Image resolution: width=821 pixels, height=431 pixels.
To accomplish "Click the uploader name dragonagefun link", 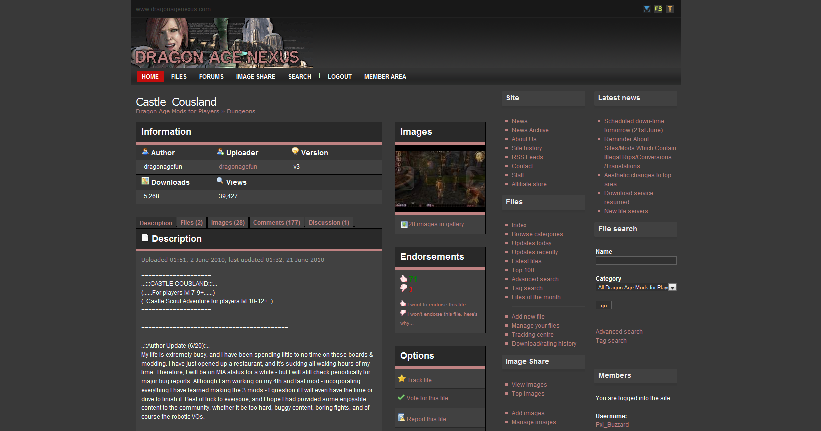I will tap(238, 167).
